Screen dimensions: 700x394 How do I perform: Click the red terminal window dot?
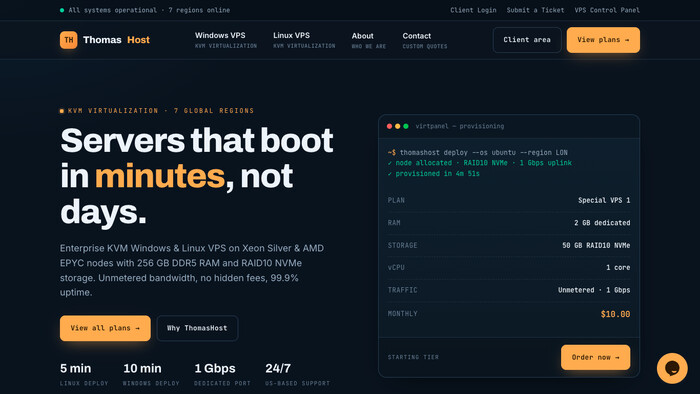389,126
